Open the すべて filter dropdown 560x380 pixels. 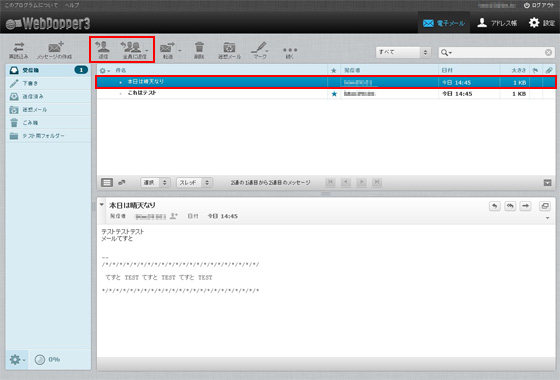pos(403,52)
